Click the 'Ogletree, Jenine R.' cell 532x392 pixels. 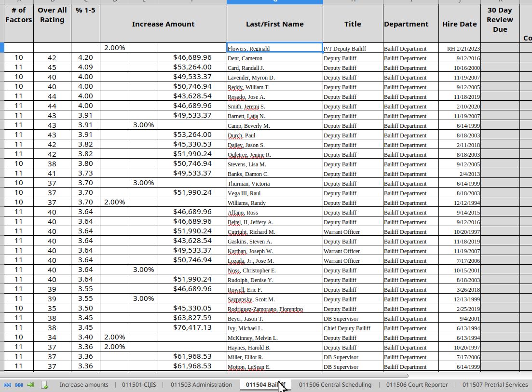pyautogui.click(x=274, y=155)
